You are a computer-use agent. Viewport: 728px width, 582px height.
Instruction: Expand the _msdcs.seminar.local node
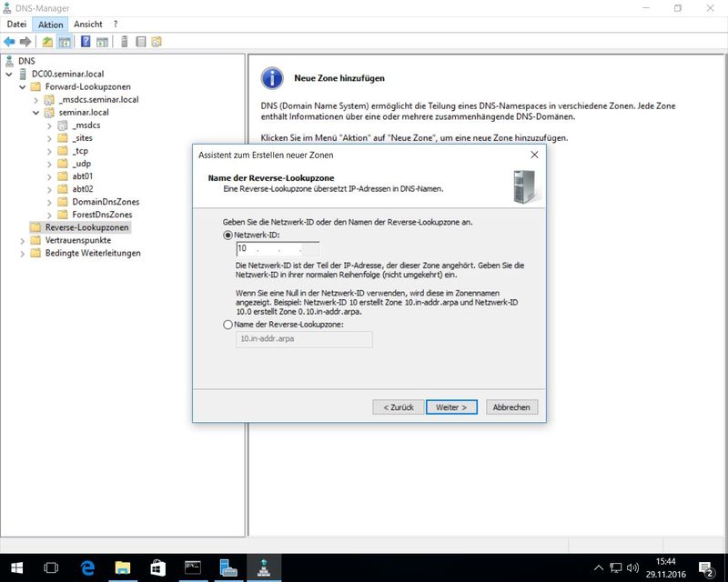click(35, 100)
